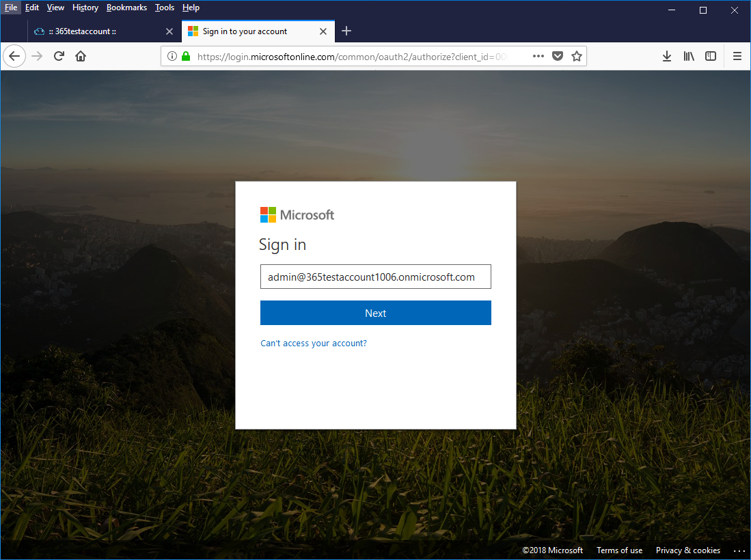Close the Sign in to your account tab

pos(324,31)
